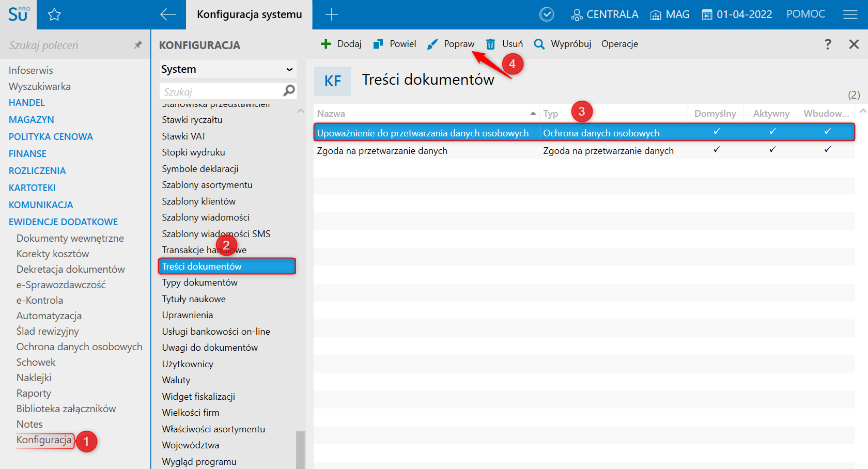Click the checkmark status icon in header
The height and width of the screenshot is (469, 868).
[x=547, y=14]
